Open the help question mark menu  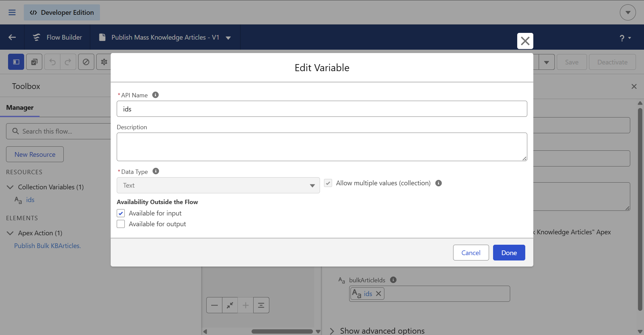(625, 38)
